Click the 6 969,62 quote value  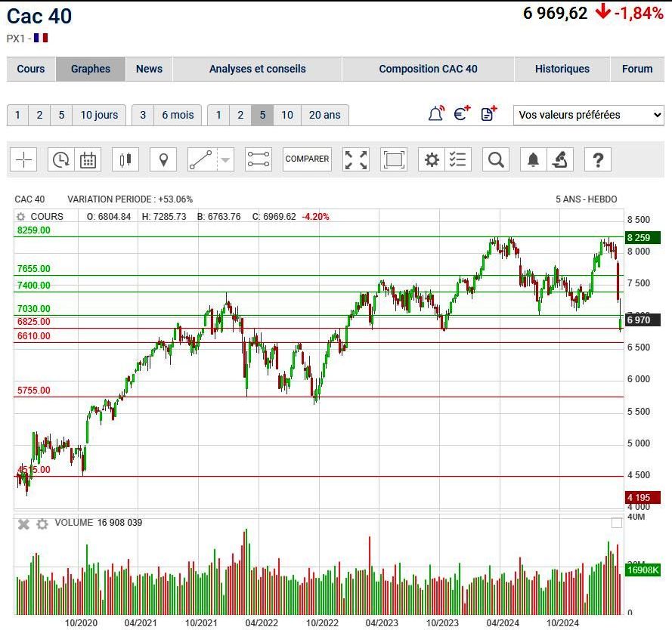point(555,14)
